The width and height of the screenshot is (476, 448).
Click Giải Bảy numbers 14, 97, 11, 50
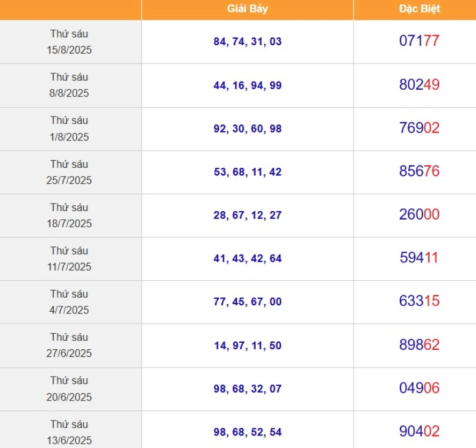pyautogui.click(x=248, y=346)
